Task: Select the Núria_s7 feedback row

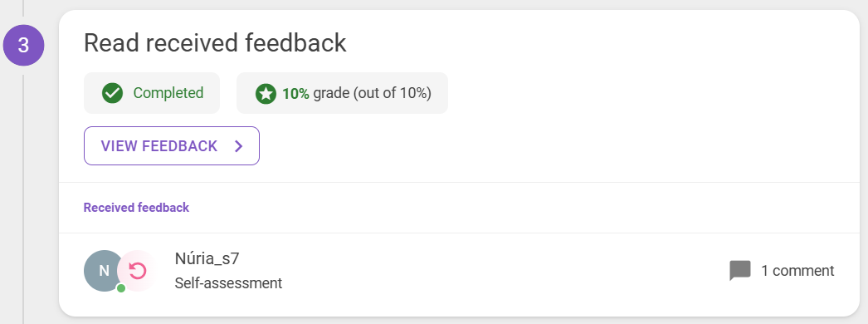Action: tap(459, 271)
